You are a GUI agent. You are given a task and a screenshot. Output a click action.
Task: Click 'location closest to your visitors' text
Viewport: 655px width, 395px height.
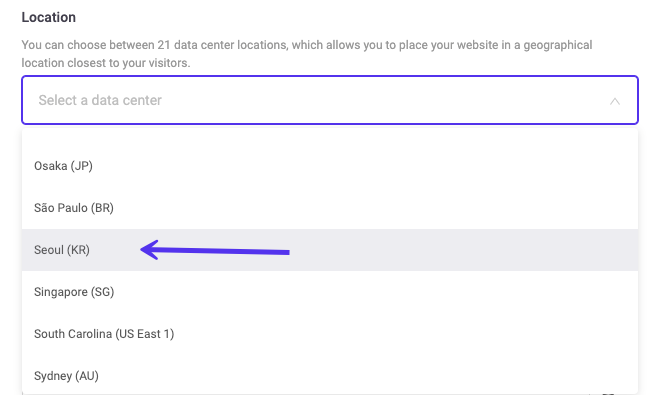click(106, 63)
